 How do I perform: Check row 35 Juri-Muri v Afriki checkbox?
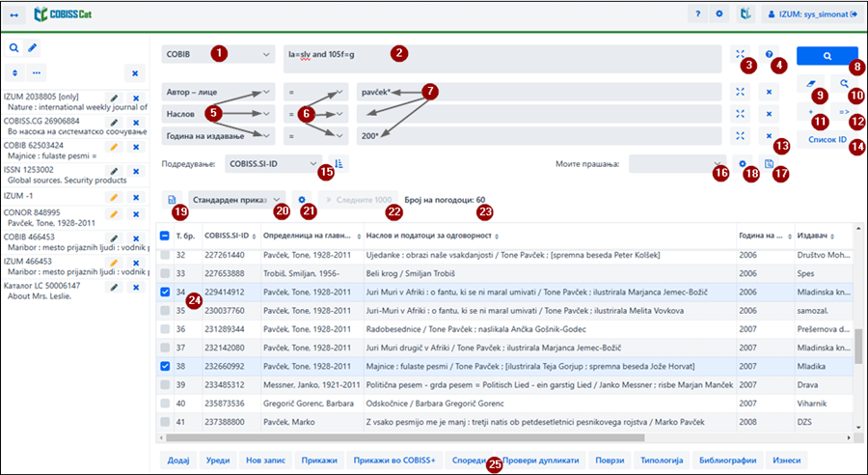(165, 310)
